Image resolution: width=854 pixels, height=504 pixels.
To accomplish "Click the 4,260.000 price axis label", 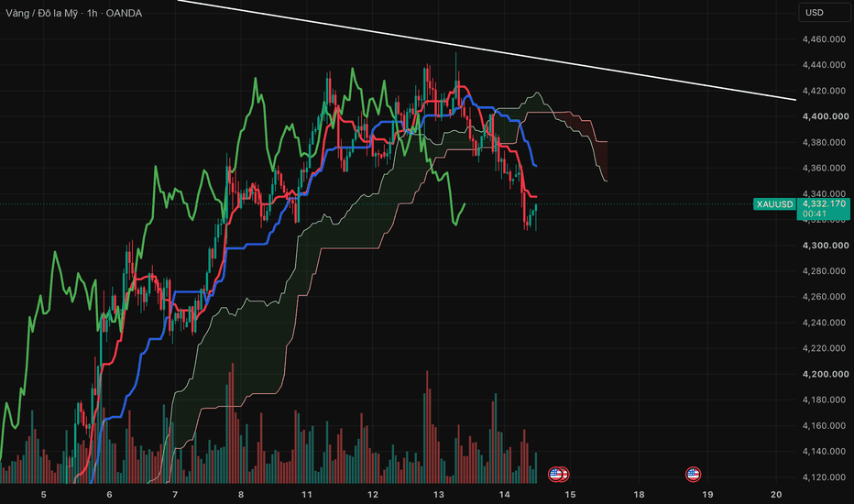I will pos(824,296).
